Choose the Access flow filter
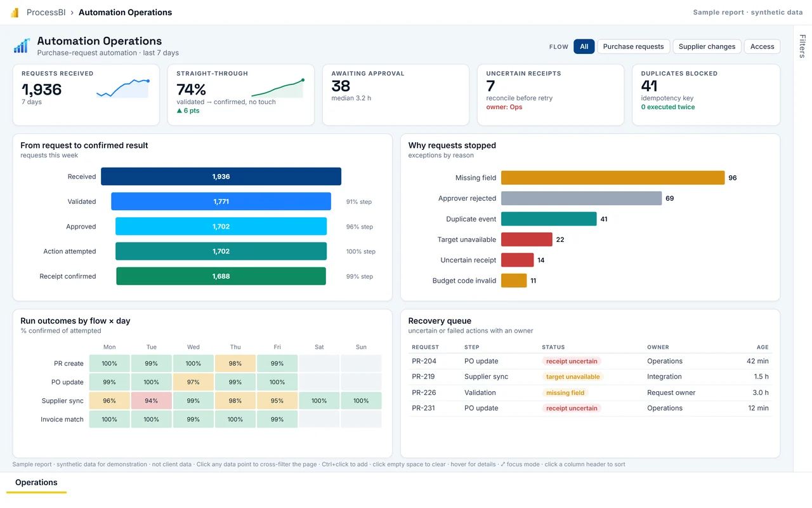The image size is (812, 508). pyautogui.click(x=762, y=46)
